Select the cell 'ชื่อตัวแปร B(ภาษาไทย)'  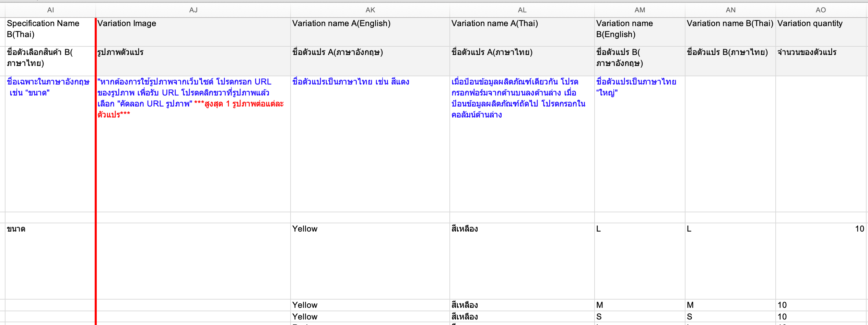(x=730, y=61)
